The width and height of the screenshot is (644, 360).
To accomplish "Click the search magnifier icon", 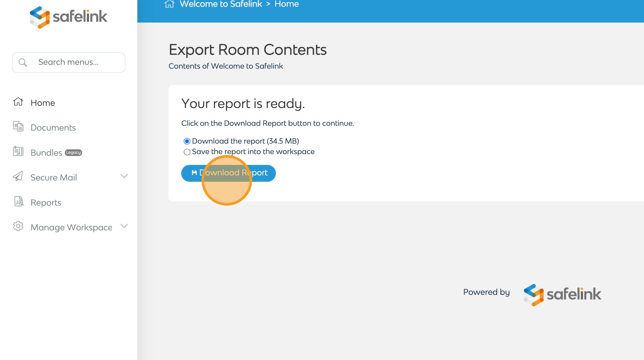I will [x=23, y=62].
